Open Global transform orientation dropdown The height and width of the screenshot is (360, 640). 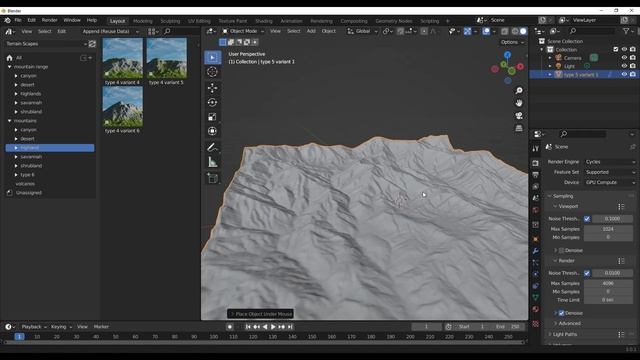coord(362,31)
